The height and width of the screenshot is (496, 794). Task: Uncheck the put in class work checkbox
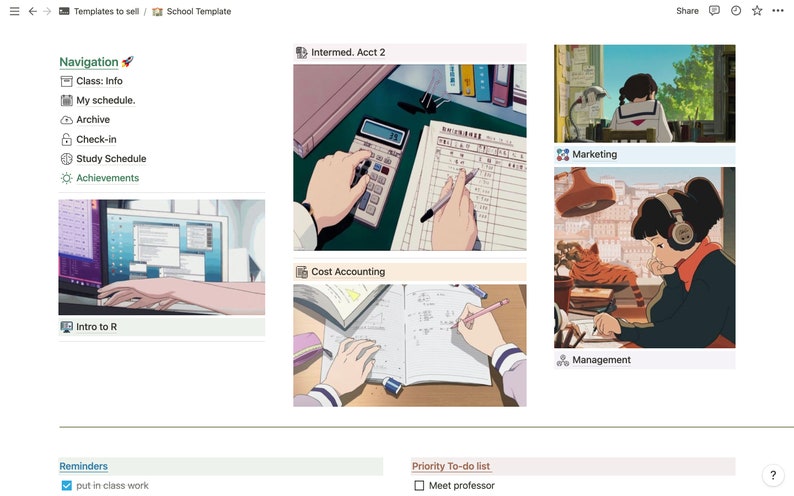point(66,485)
